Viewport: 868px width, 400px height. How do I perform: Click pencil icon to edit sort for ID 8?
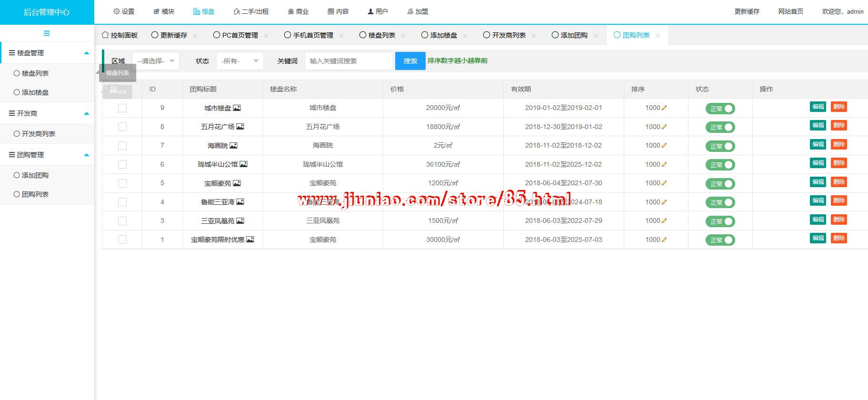click(x=664, y=127)
